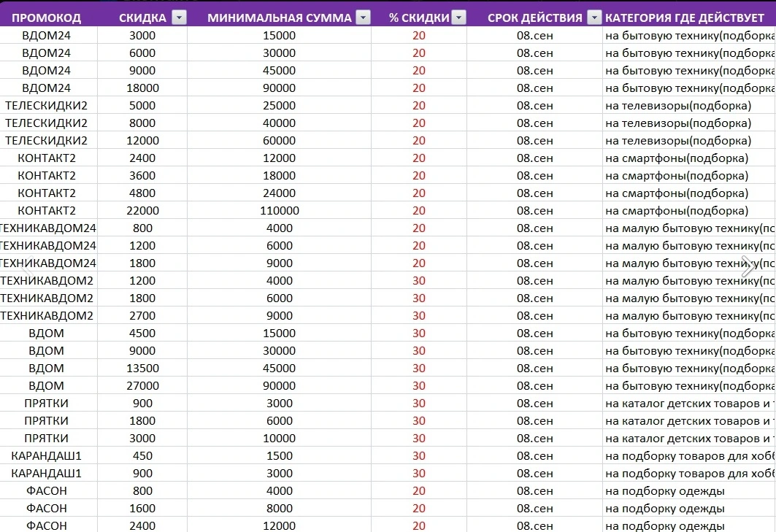The height and width of the screenshot is (532, 776).
Task: Select the 5000 discount cell for ТЕЛЕСКИДКИ2
Action: point(142,105)
